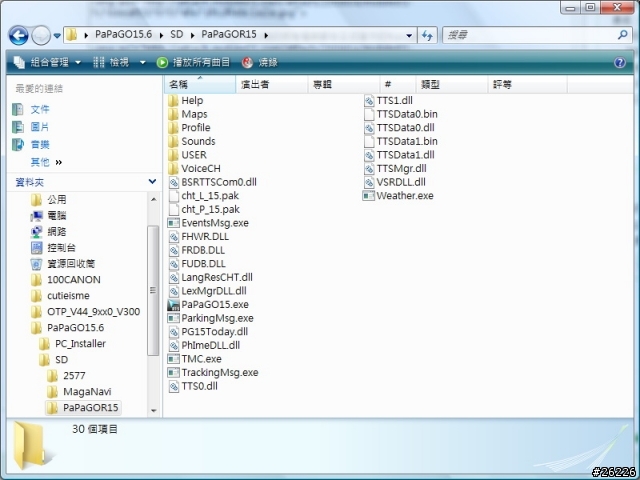The width and height of the screenshot is (640, 480).
Task: Select the Weather.exe file icon
Action: pos(369,196)
